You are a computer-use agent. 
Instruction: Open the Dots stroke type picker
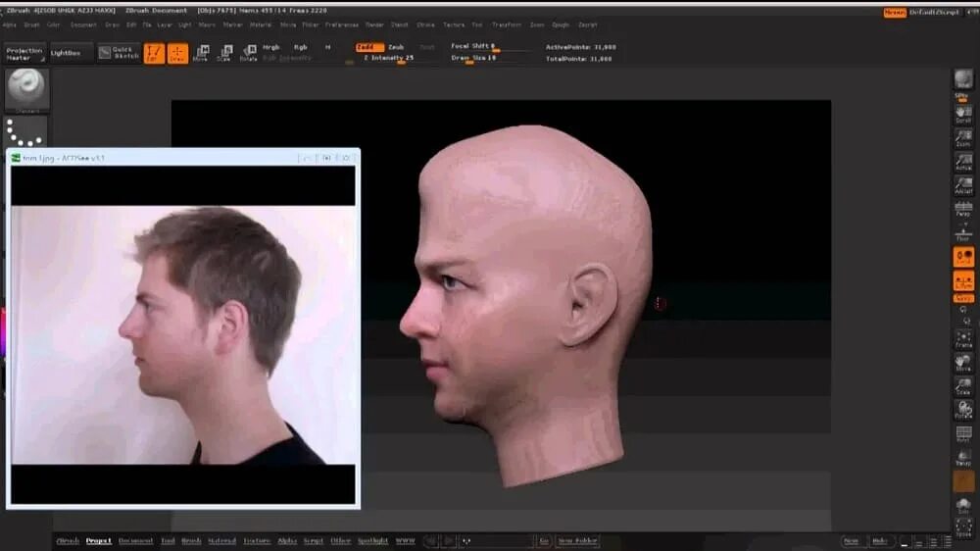[x=26, y=131]
